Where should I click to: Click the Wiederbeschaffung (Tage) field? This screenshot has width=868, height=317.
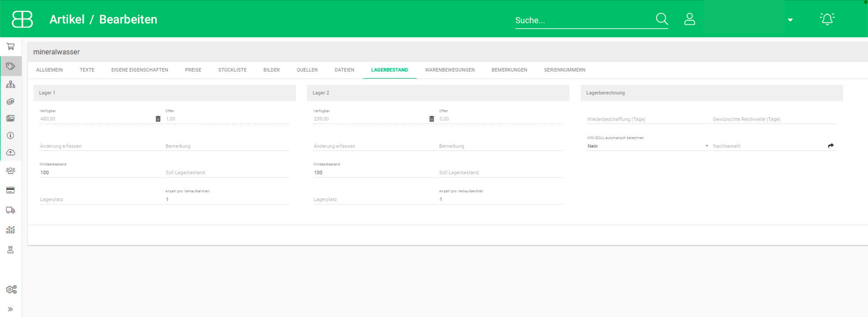[648, 119]
